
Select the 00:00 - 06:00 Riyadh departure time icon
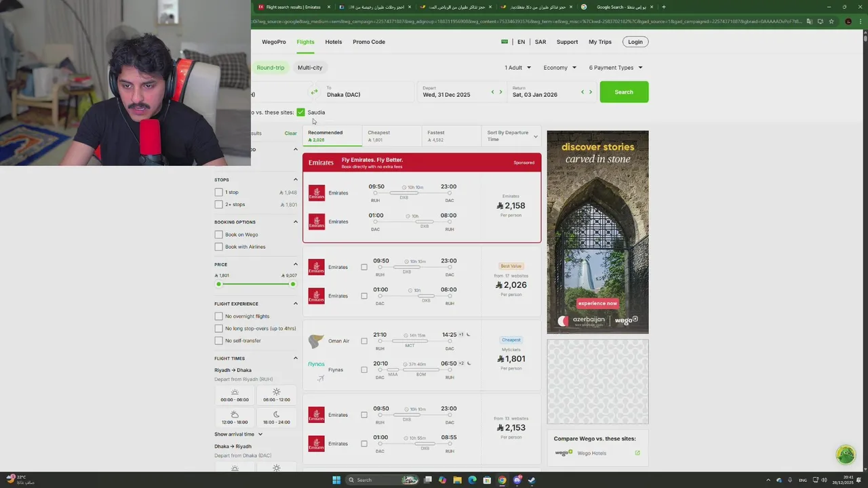click(x=235, y=392)
